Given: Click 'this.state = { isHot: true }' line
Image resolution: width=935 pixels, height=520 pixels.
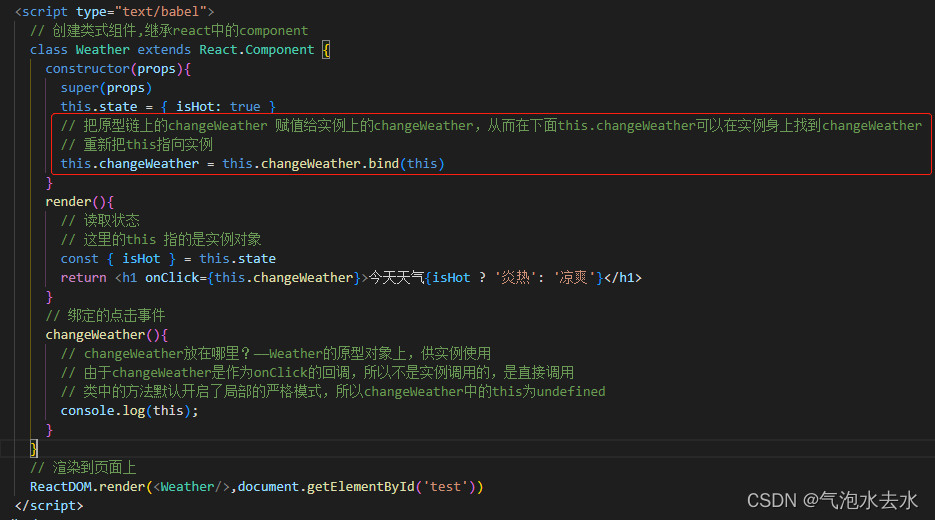Looking at the screenshot, I should 168,107.
